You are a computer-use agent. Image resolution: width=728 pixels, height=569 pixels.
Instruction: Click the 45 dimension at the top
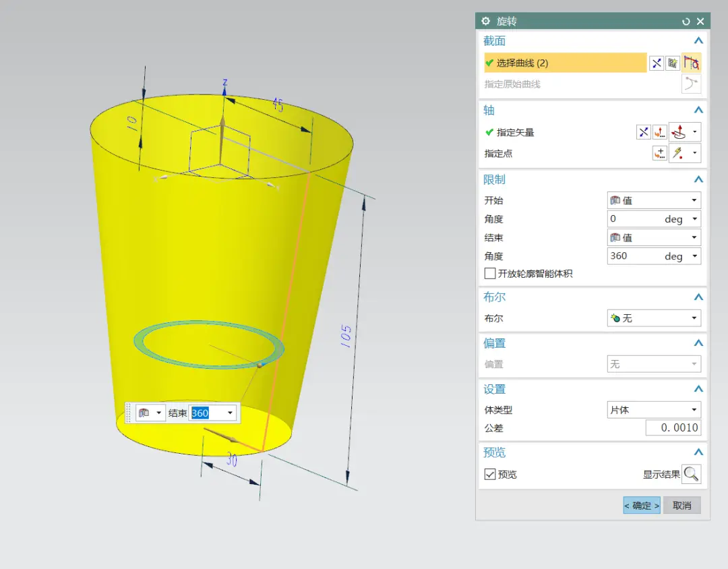(x=278, y=104)
